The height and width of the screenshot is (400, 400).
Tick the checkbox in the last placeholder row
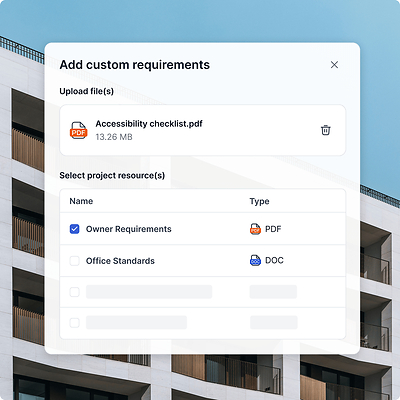[x=74, y=323]
